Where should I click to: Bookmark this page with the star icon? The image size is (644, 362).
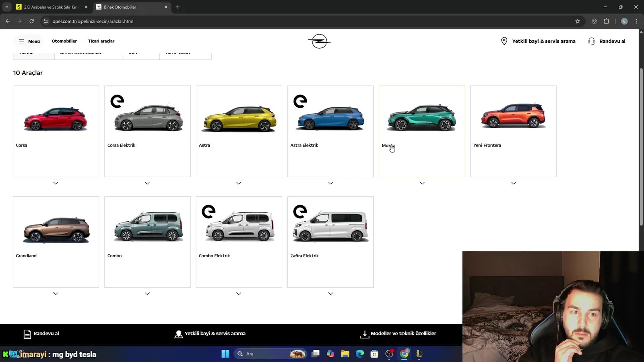click(x=578, y=21)
